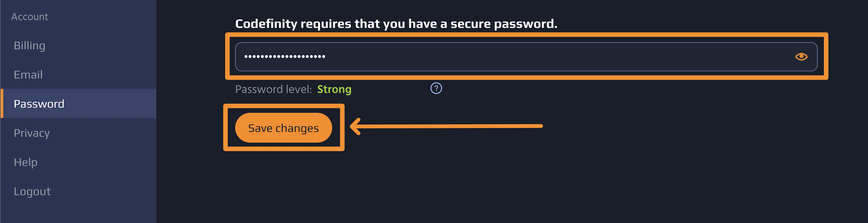Image resolution: width=868 pixels, height=223 pixels.
Task: Navigate to the Help section
Action: click(x=26, y=162)
